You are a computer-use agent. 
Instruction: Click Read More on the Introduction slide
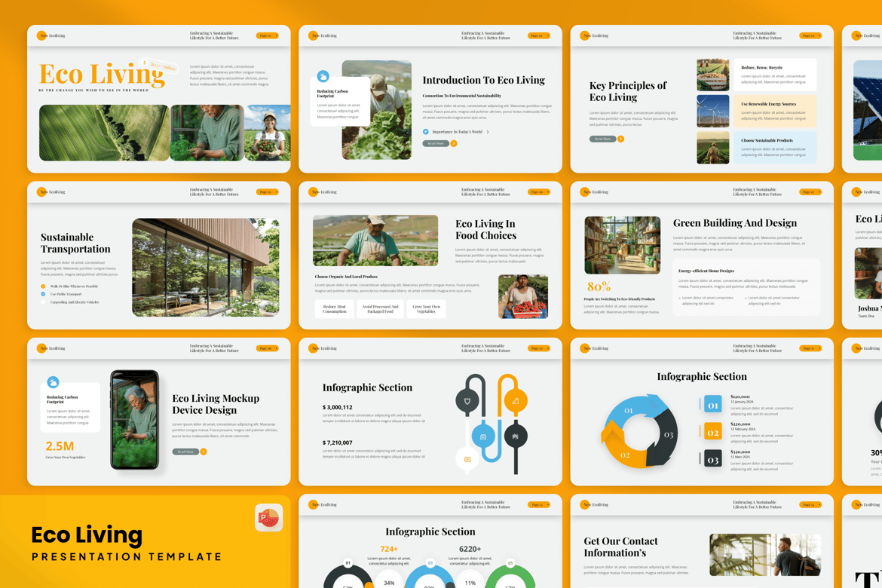point(436,143)
